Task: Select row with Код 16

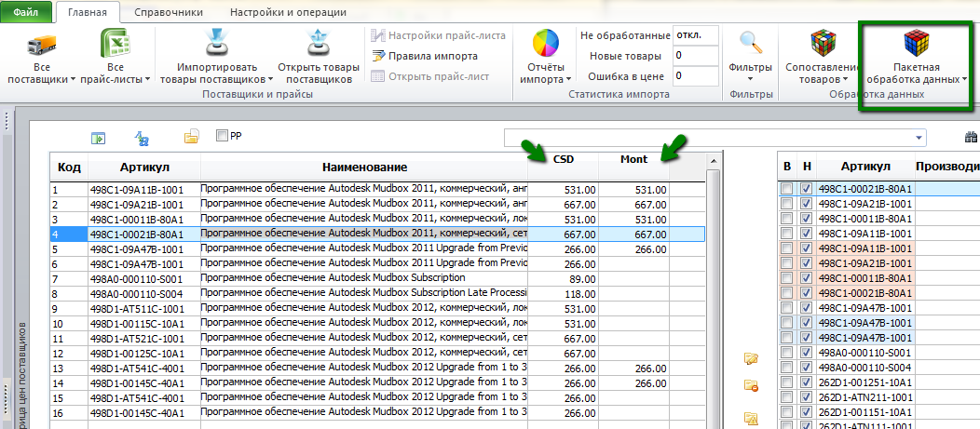Action: click(x=377, y=412)
